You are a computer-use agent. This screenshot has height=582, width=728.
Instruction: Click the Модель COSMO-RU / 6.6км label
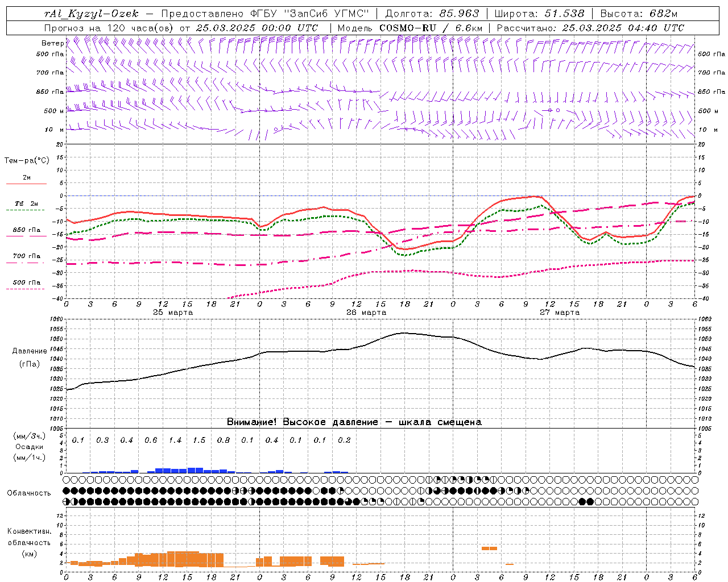coord(410,28)
